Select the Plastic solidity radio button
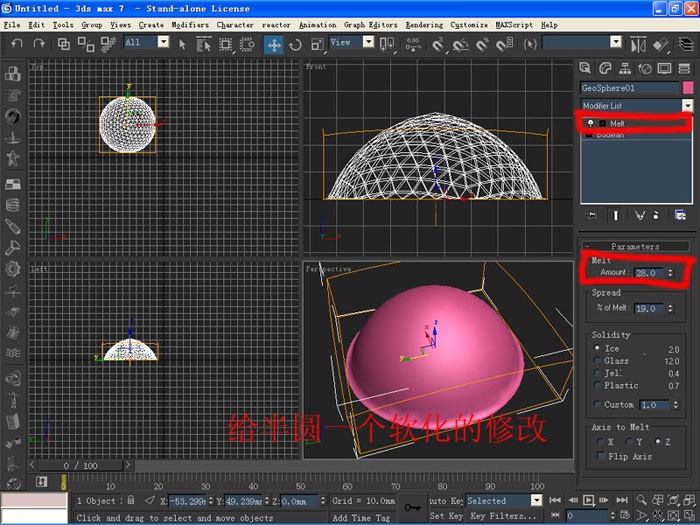Screen dimensions: 700x525 [597, 385]
